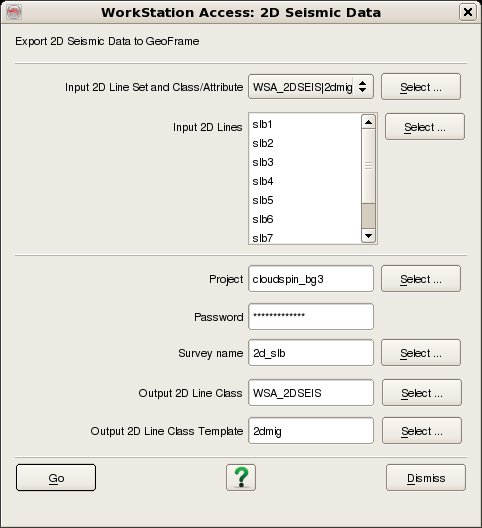Click the scroll up arrow of lines list
Image resolution: width=482 pixels, height=528 pixels.
pos(368,122)
